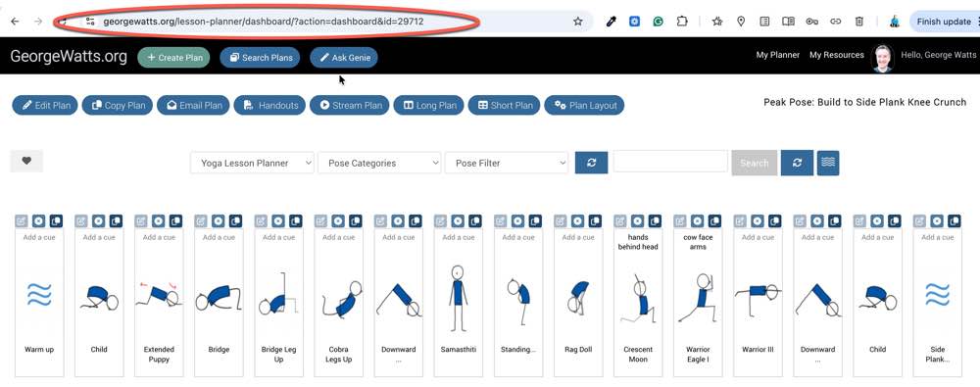The height and width of the screenshot is (387, 980).
Task: Click the refresh icon right of Search
Action: (x=797, y=163)
